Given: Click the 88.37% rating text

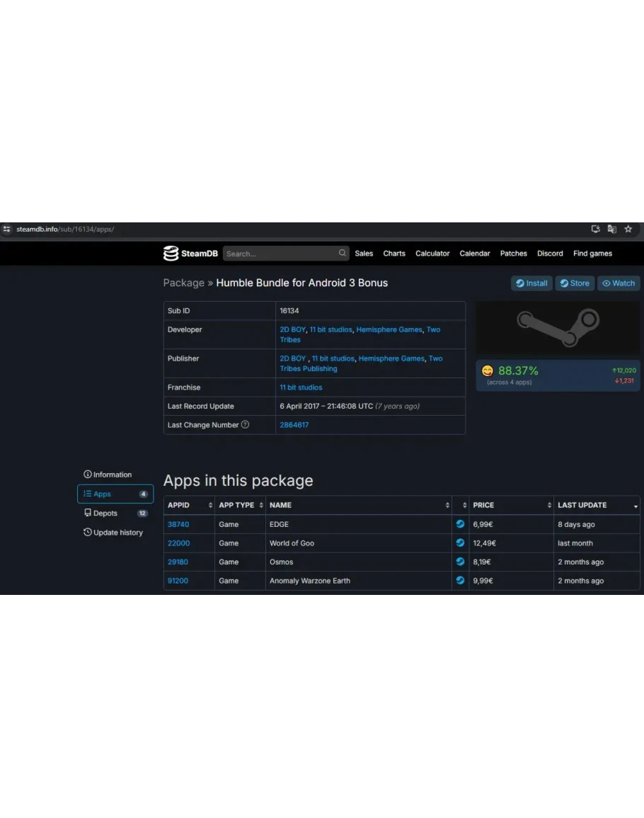Looking at the screenshot, I should pyautogui.click(x=518, y=371).
